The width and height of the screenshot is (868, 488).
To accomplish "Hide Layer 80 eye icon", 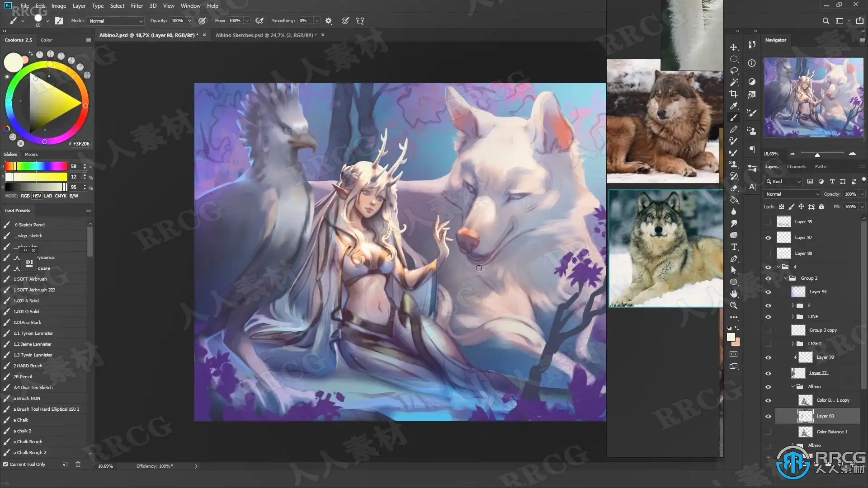I will pos(768,416).
